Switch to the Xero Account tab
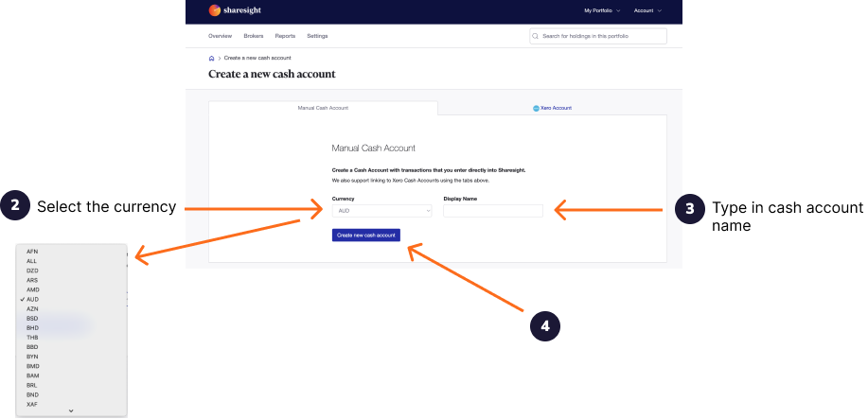The image size is (868, 419). 553,108
